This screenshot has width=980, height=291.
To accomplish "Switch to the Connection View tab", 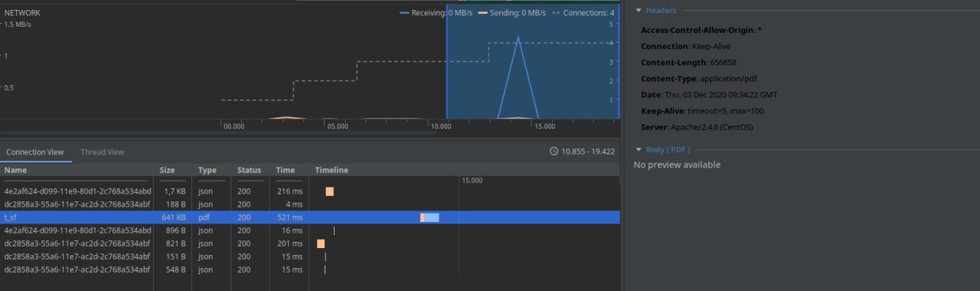I will click(x=35, y=152).
